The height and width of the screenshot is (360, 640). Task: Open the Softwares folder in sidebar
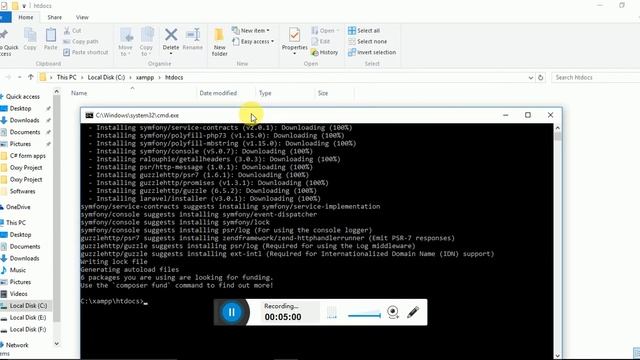click(x=22, y=191)
